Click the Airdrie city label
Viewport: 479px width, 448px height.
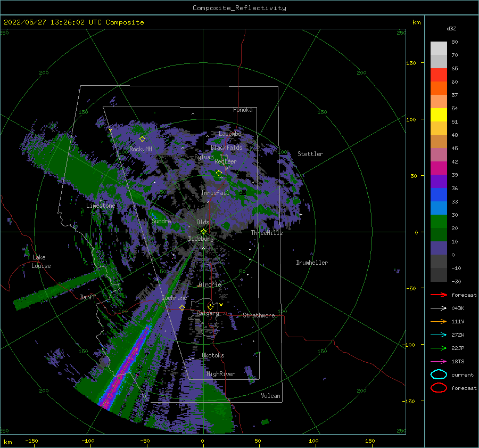pos(210,284)
